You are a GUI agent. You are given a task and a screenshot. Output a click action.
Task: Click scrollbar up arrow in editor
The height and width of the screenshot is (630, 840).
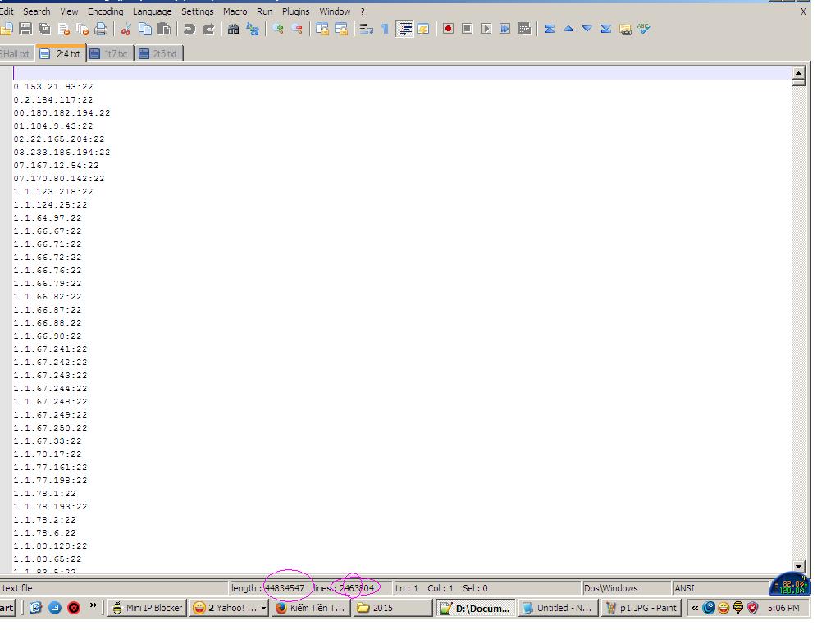point(798,73)
